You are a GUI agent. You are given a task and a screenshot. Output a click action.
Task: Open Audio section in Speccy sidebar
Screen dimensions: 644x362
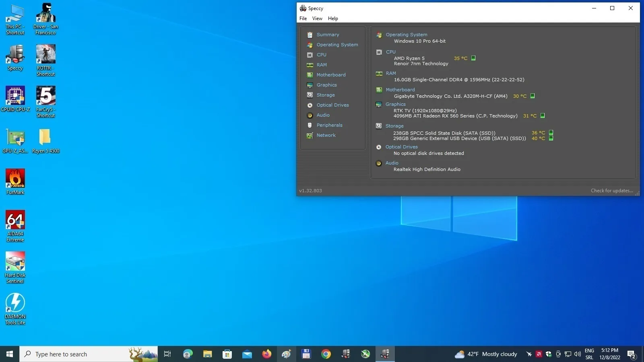(323, 115)
